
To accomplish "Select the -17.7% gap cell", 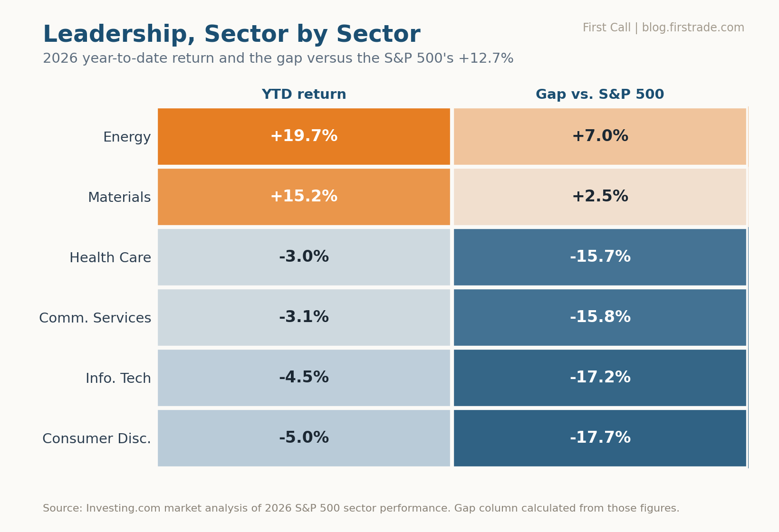I will (600, 438).
